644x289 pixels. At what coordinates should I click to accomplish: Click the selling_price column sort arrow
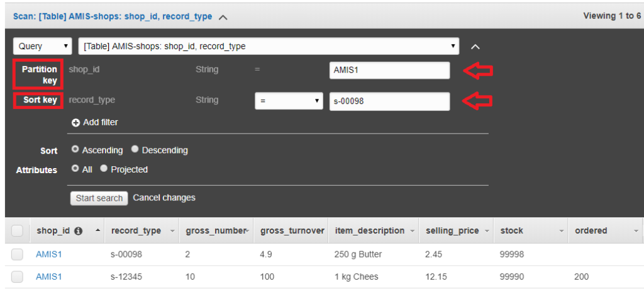487,231
